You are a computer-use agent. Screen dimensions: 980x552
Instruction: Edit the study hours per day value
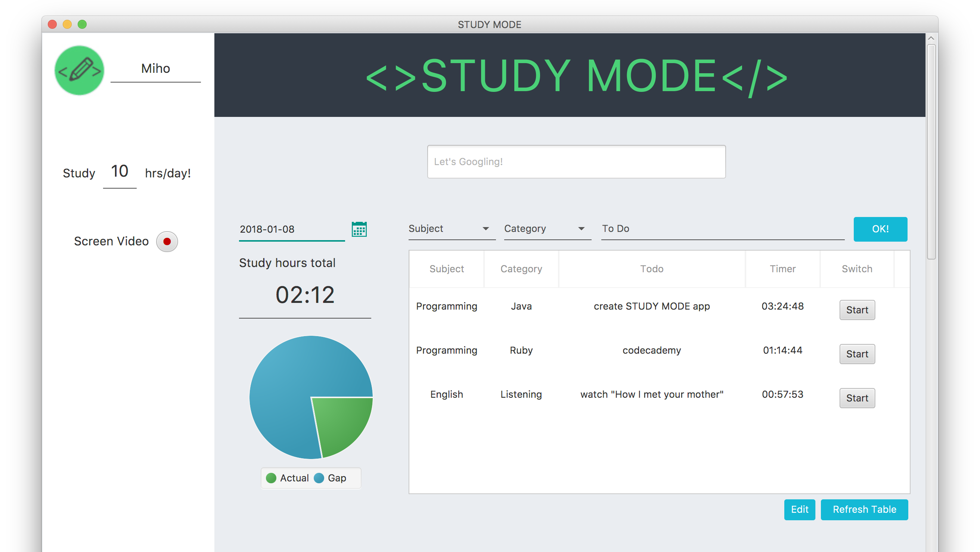pyautogui.click(x=119, y=171)
